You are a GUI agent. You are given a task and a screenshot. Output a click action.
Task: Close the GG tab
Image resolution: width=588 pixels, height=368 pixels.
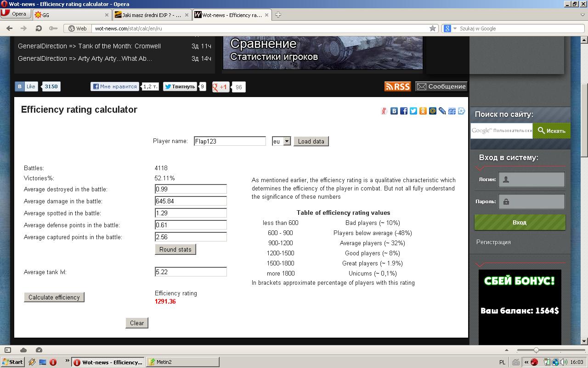coord(107,15)
